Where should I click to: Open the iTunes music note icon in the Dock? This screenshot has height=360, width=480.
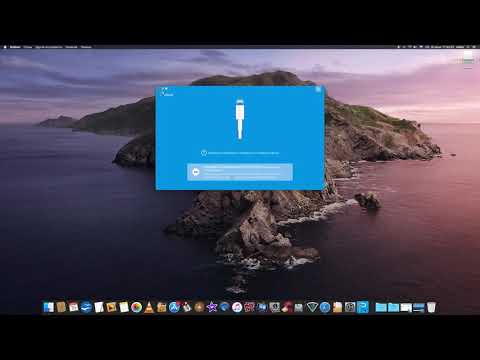pyautogui.click(x=237, y=307)
